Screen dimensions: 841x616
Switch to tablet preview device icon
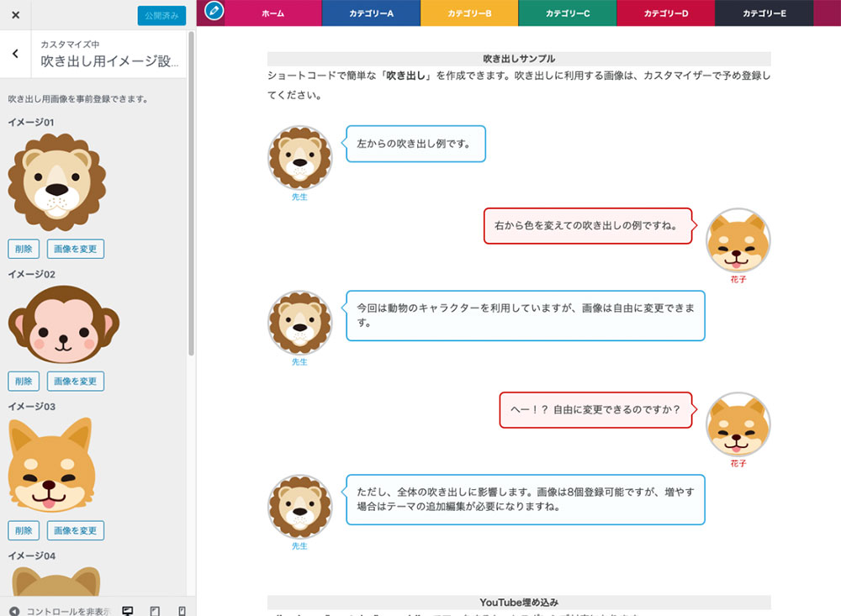pos(155,611)
